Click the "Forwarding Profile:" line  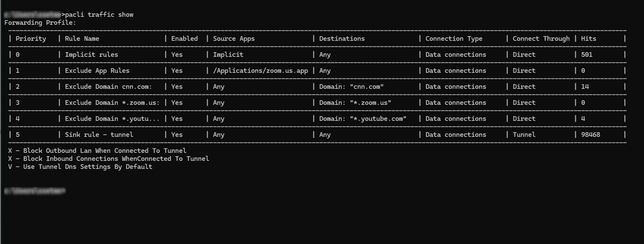pos(40,23)
